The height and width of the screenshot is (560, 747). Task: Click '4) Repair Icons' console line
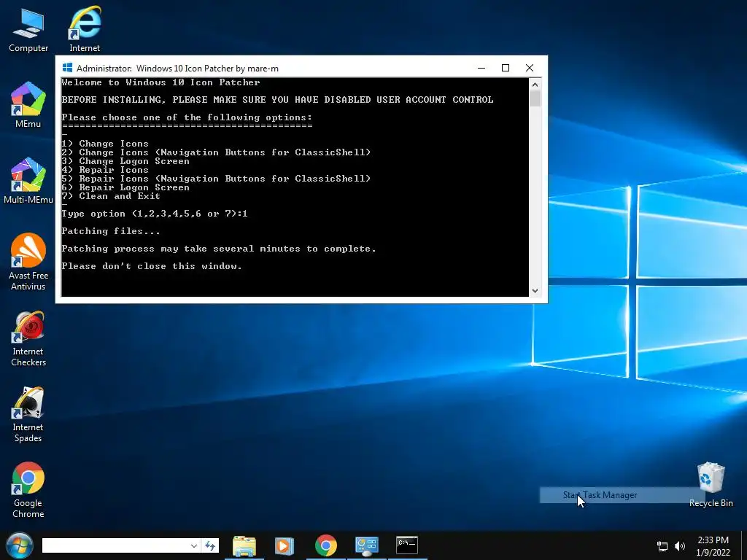(105, 169)
